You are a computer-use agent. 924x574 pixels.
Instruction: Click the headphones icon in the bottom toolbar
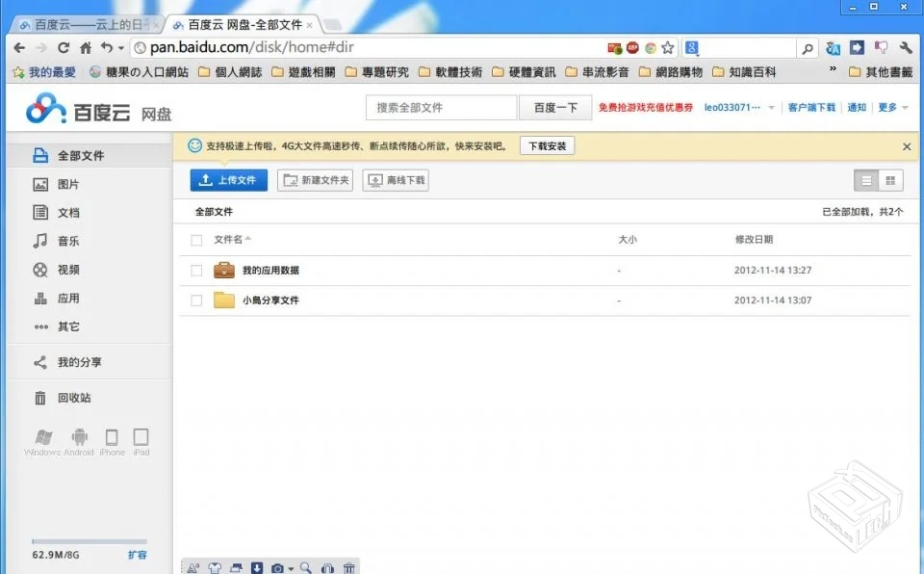(327, 567)
